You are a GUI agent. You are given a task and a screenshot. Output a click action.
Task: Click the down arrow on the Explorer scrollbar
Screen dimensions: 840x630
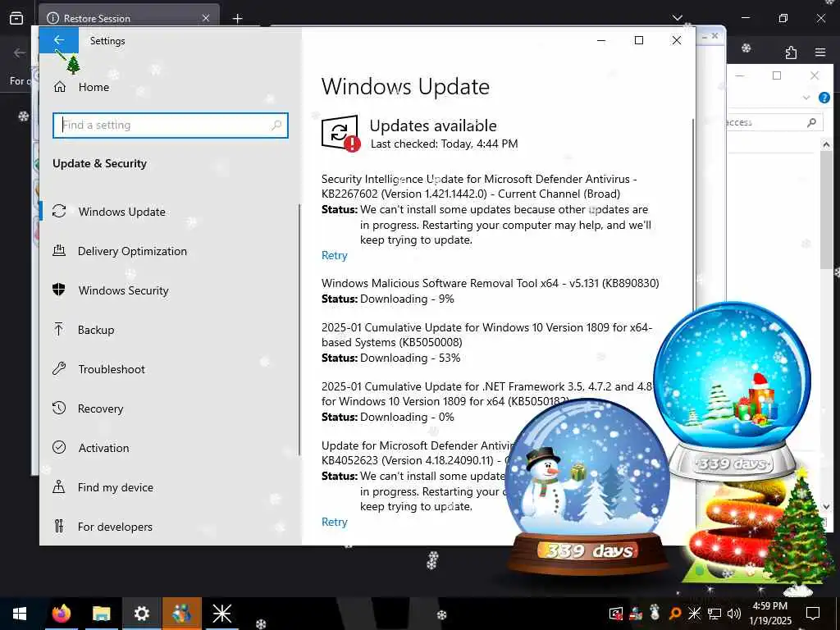826,506
